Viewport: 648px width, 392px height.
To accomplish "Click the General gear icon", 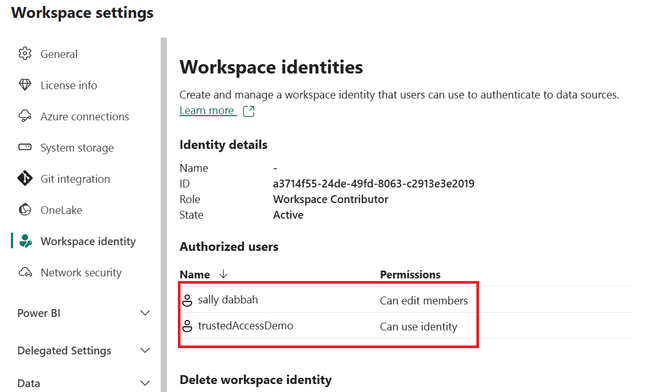I will click(x=25, y=54).
